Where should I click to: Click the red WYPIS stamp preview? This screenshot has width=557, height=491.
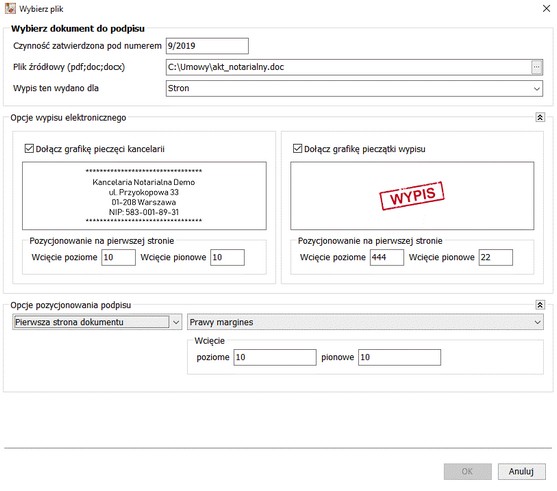coord(412,196)
